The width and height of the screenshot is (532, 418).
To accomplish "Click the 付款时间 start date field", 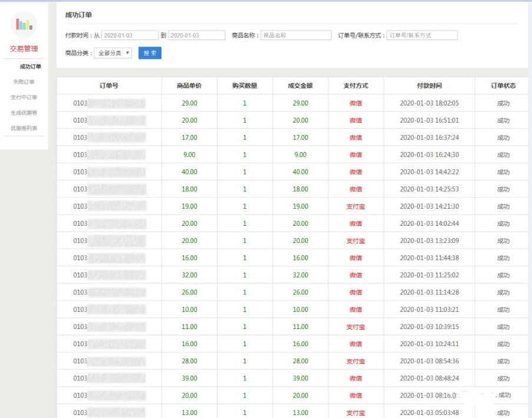I will [130, 35].
